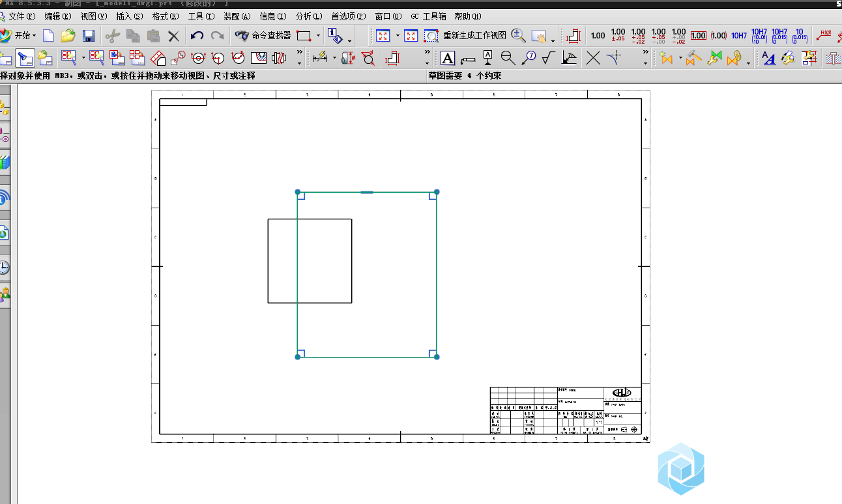Select the Note text tool (A icon)
This screenshot has width=842, height=504.
click(448, 59)
